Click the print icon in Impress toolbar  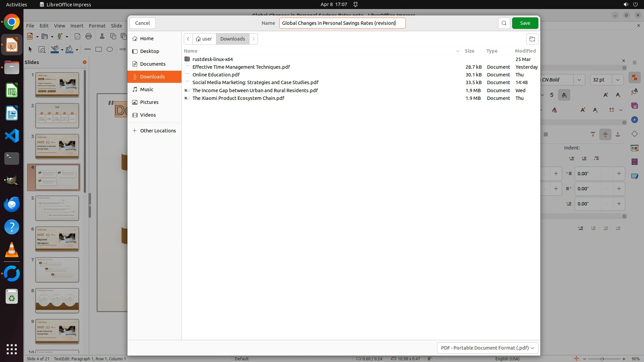pos(89,36)
